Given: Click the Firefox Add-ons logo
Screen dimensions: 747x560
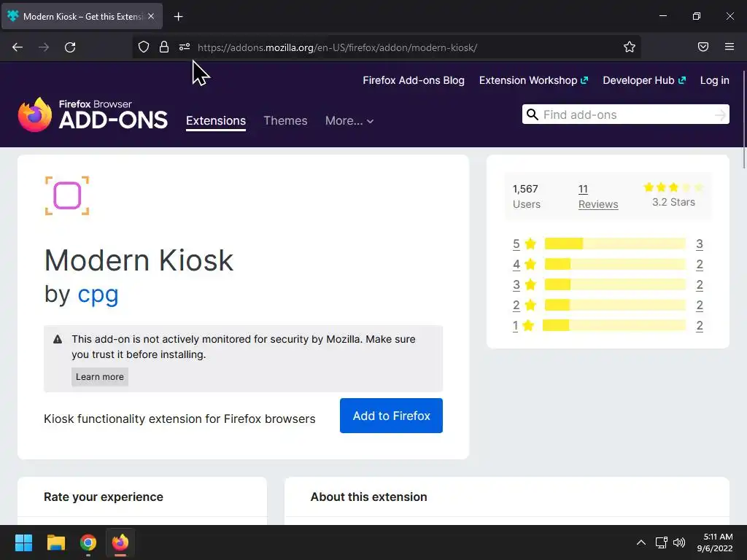Looking at the screenshot, I should [x=93, y=114].
